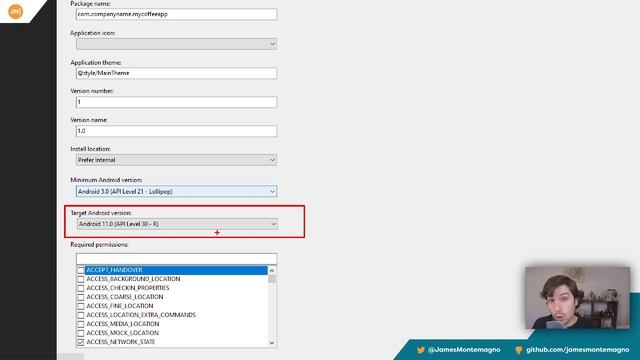This screenshot has height=360, width=640.
Task: Click the @JamesMontemagno Twitter handle
Action: [464, 350]
